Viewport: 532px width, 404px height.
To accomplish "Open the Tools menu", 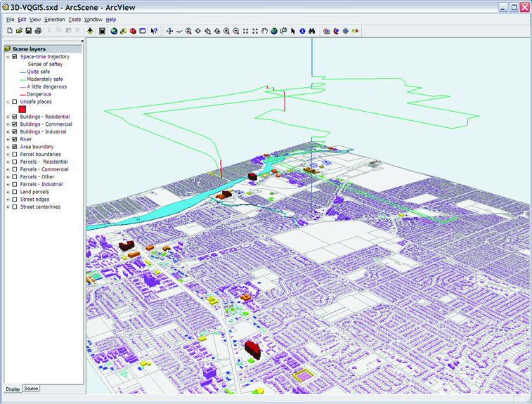I will tap(74, 20).
